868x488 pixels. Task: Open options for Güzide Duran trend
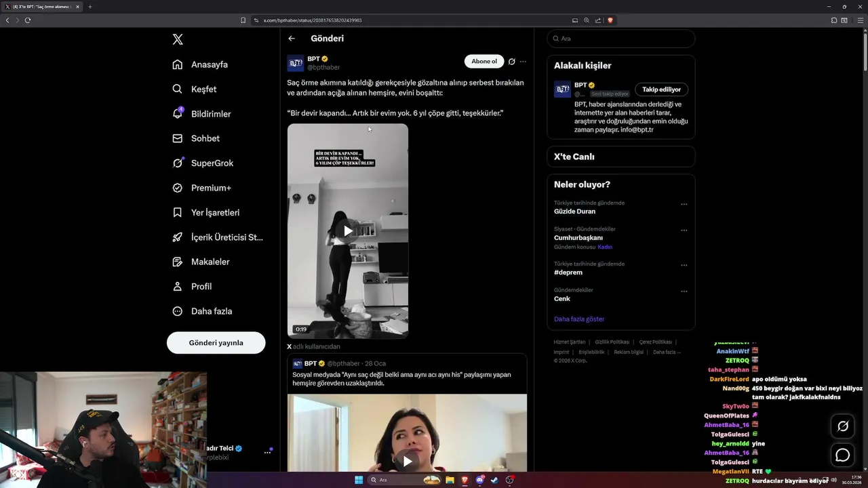[684, 204]
